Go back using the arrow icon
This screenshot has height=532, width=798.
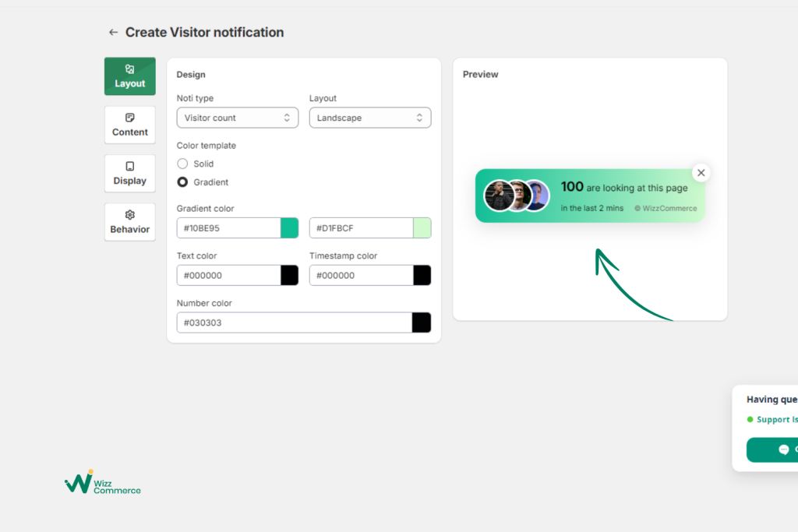point(113,33)
